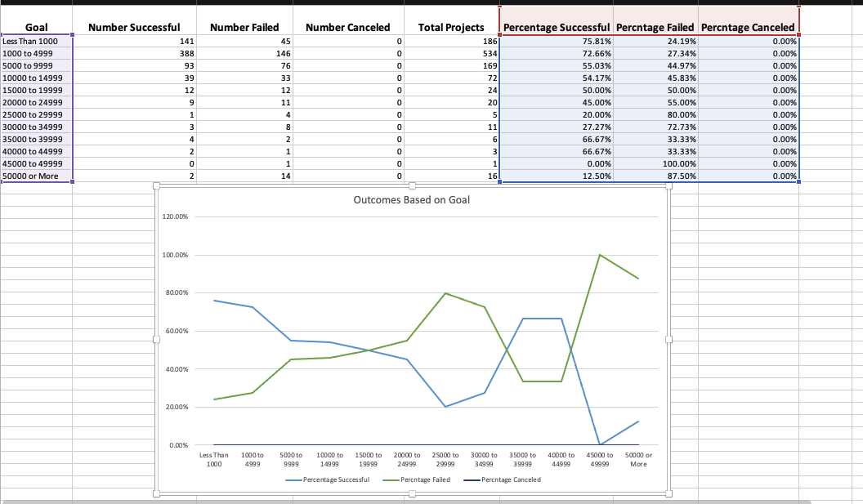Select the Percntage Failed legend entry
The image size is (863, 504).
point(417,479)
